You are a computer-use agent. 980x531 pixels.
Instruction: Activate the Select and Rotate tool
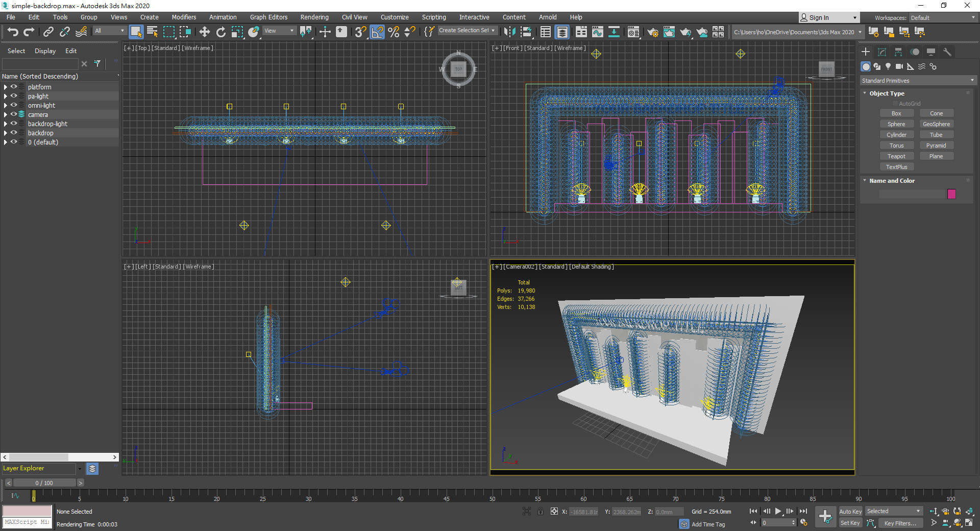click(220, 32)
